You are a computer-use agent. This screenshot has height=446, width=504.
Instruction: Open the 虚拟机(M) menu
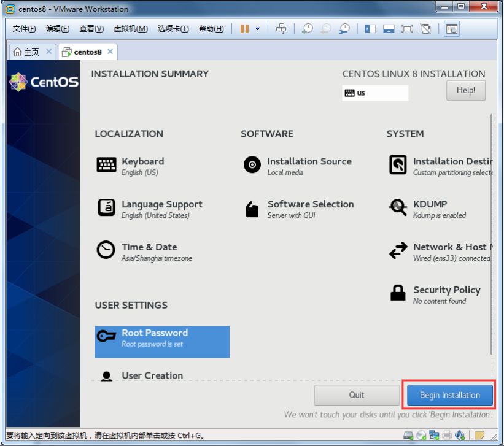[x=131, y=29]
